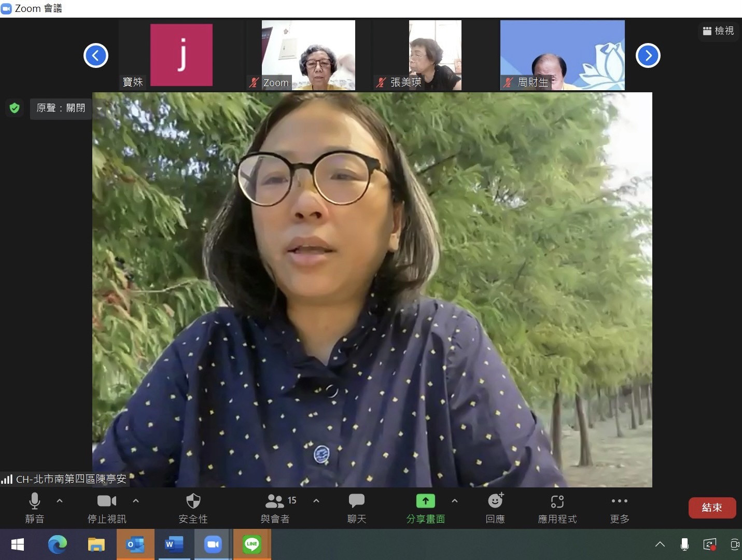Select the 周財生 participant thumbnail
The image size is (742, 560).
pos(562,55)
